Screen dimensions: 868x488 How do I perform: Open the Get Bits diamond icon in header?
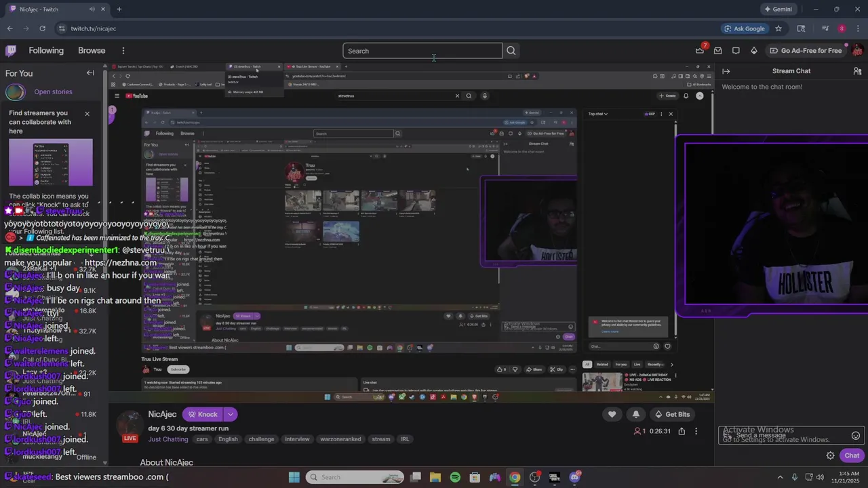[753, 50]
